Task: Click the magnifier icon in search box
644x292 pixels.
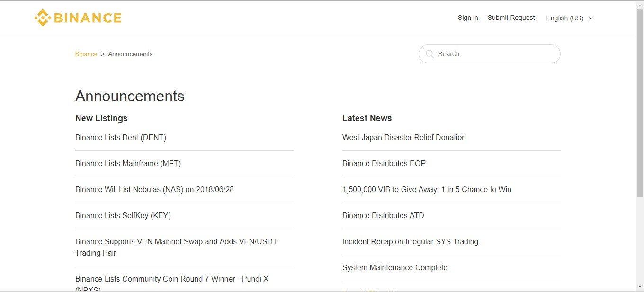Action: (x=429, y=54)
